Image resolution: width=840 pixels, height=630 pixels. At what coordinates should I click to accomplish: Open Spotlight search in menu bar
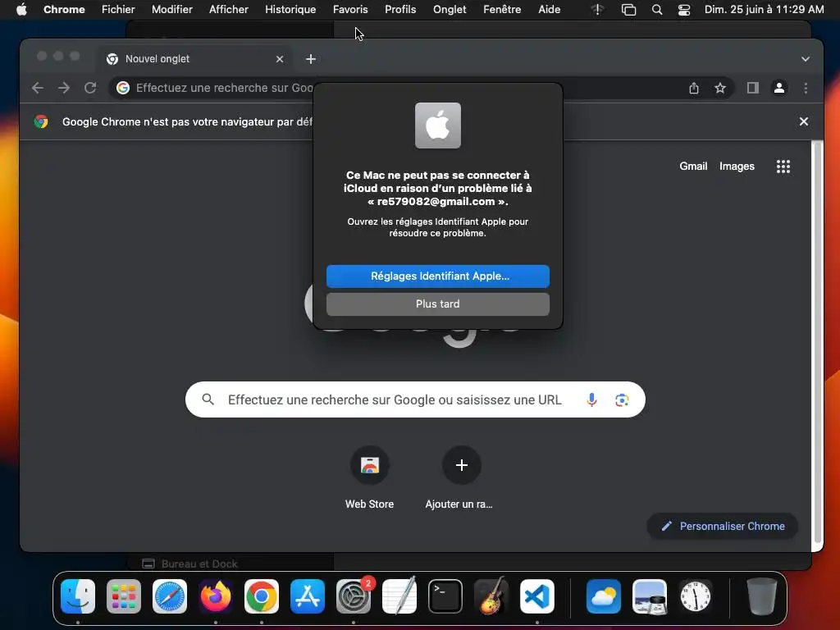pyautogui.click(x=657, y=10)
